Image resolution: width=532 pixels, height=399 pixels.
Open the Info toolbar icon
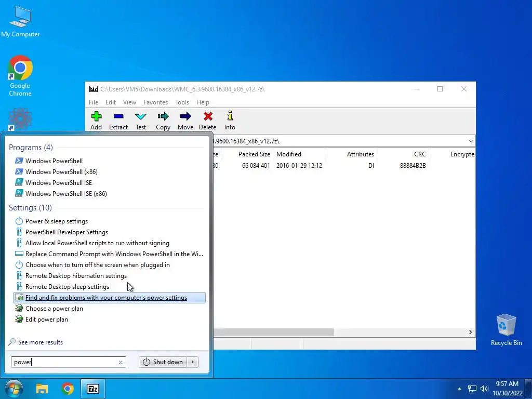(x=230, y=121)
